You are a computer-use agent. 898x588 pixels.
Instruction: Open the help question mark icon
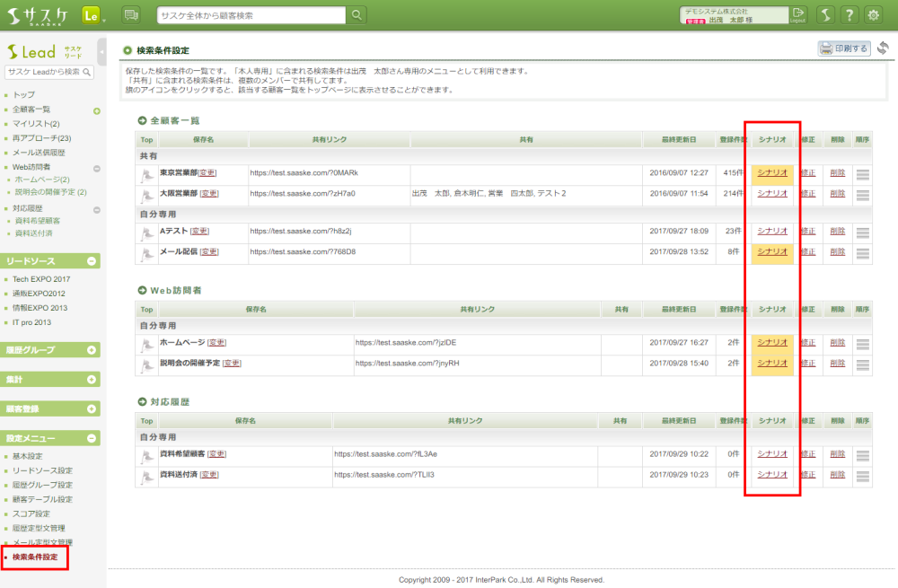849,15
